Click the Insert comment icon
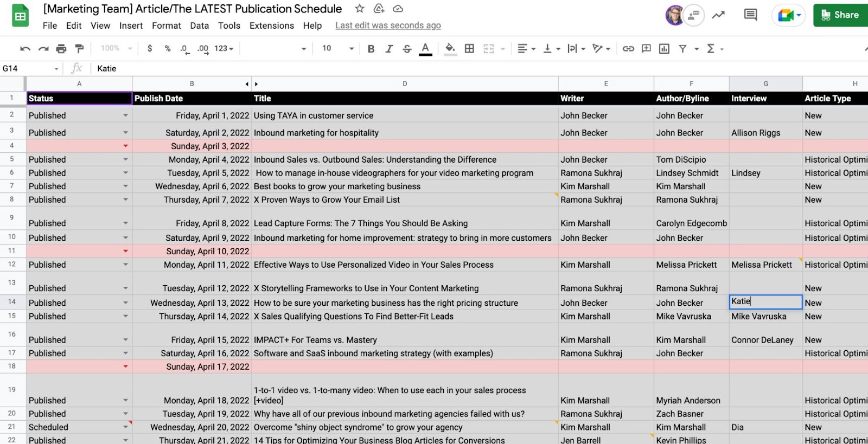This screenshot has height=444, width=868. point(646,49)
